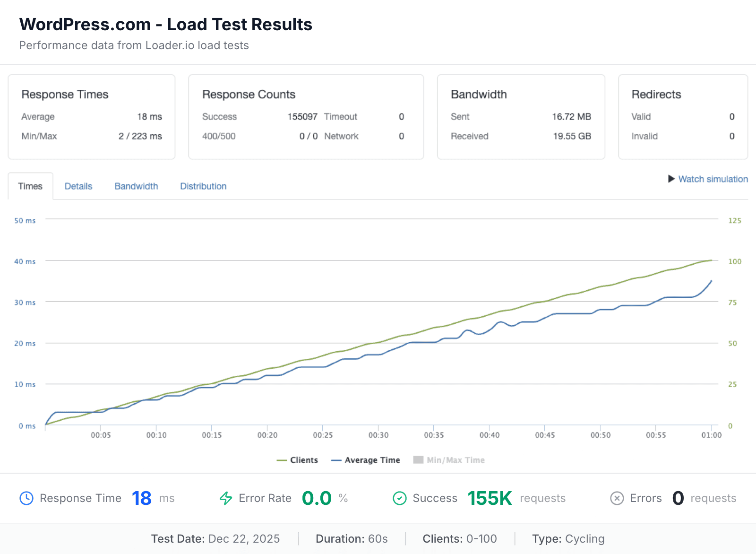This screenshot has width=756, height=554.
Task: Click the Watch simulation link
Action: [712, 179]
